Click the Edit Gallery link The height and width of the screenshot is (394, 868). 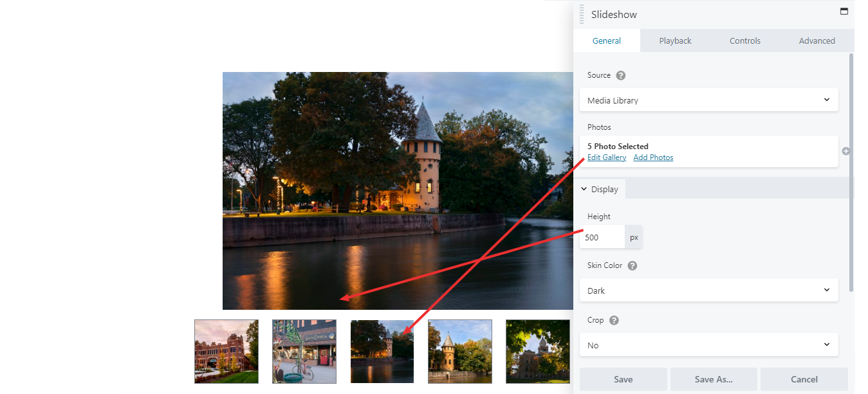[607, 157]
